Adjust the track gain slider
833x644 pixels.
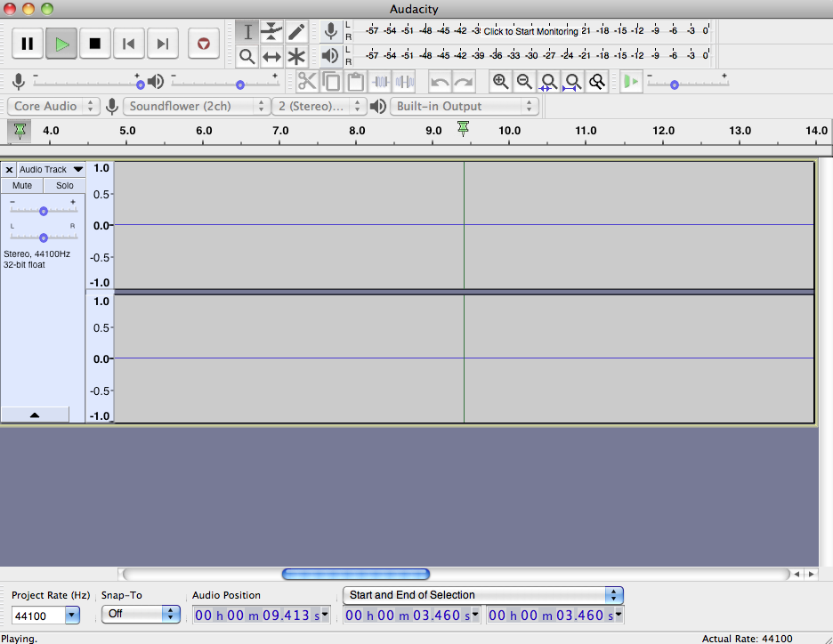click(43, 211)
